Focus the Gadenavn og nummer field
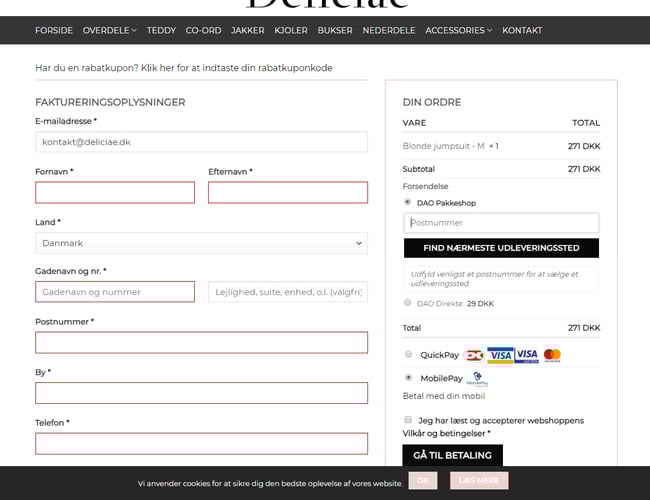This screenshot has height=500, width=650. coord(115,292)
